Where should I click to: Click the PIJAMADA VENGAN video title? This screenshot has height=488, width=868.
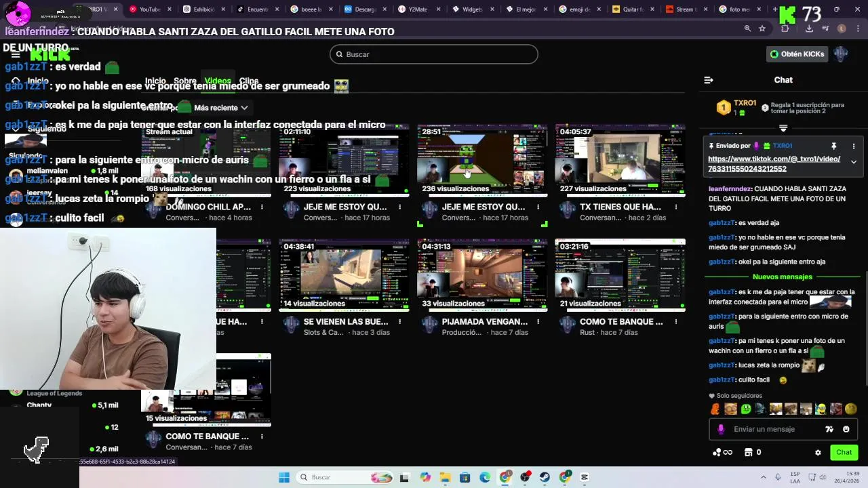pyautogui.click(x=484, y=322)
